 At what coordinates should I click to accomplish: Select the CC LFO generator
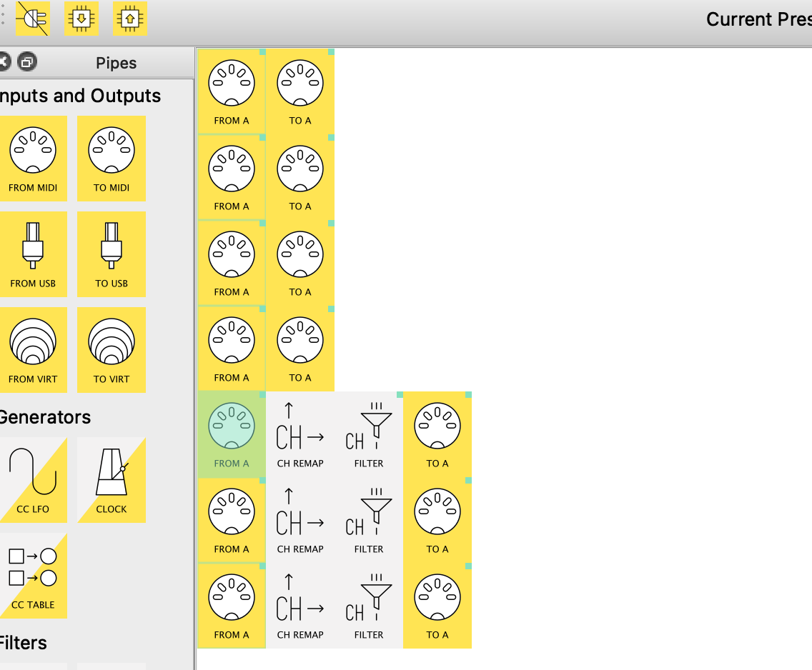click(33, 480)
